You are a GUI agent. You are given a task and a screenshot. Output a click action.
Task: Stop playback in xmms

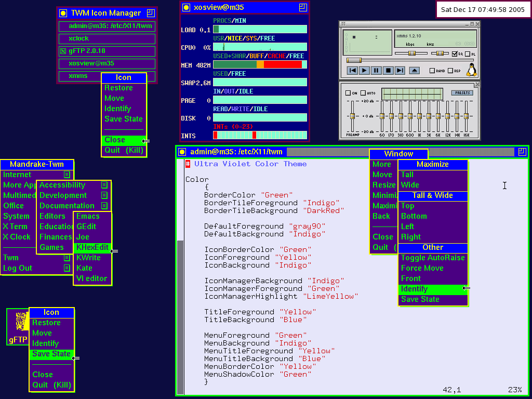coord(389,70)
